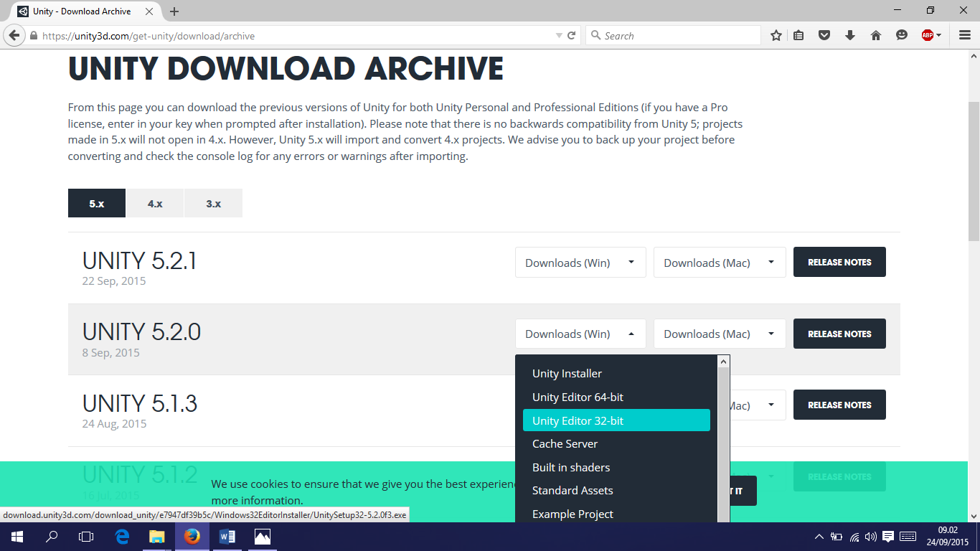The width and height of the screenshot is (980, 551).
Task: Click the Adblock Plus ABP icon
Action: (928, 35)
